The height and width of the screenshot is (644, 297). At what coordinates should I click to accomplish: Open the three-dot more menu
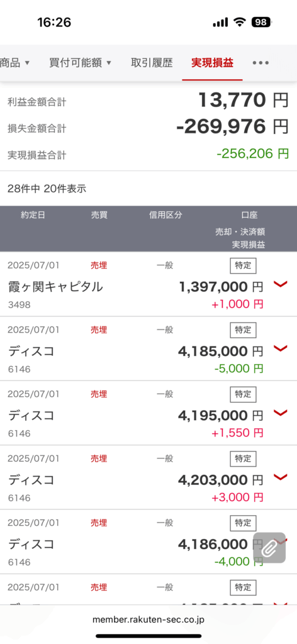(261, 63)
